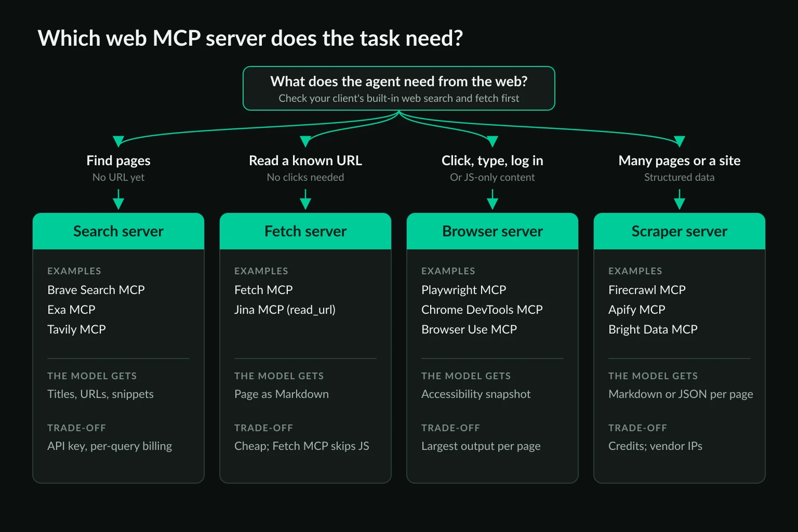Select the "Many pages or a site" label
The image size is (798, 532).
(x=680, y=161)
